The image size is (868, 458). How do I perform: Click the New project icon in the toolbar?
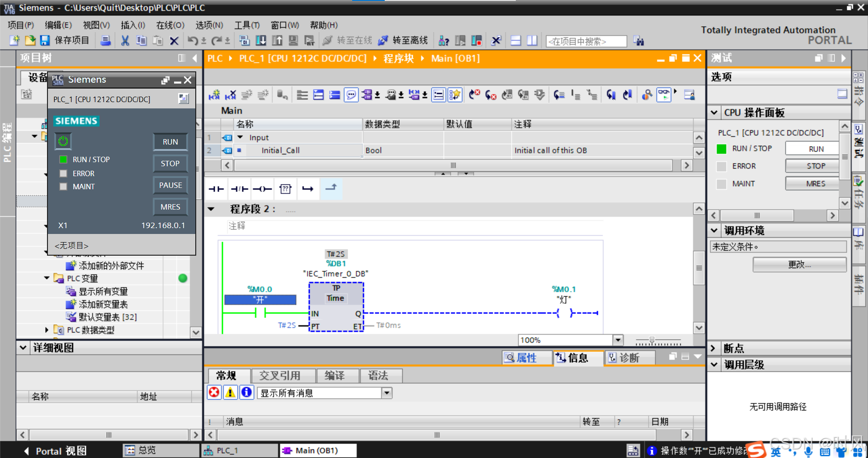14,41
